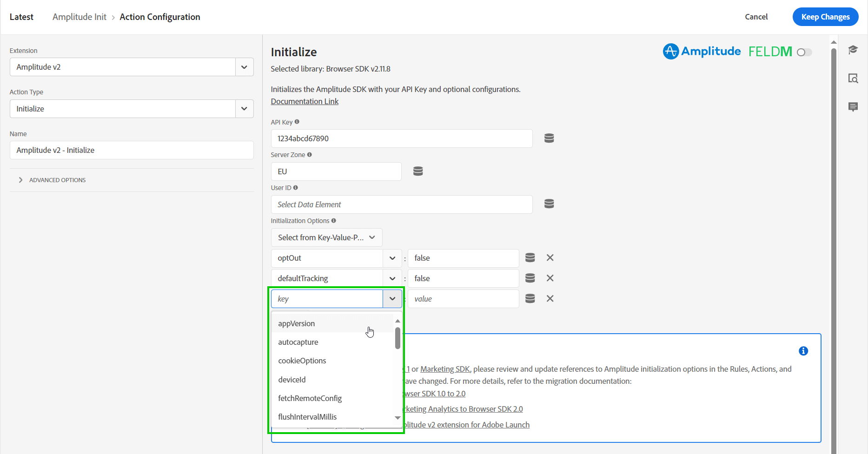This screenshot has width=868, height=454.
Task: Click the blue info icon in notice box
Action: pyautogui.click(x=803, y=351)
